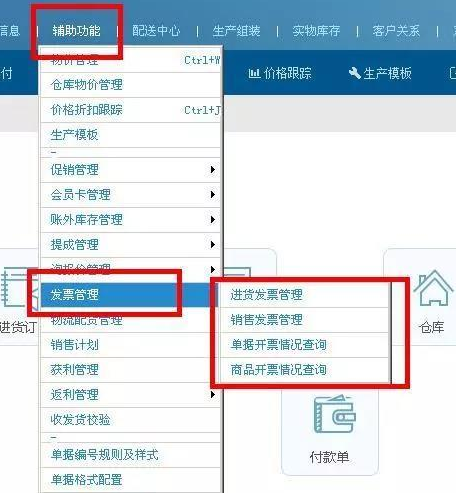
Task: Expand the 返利管理 submenu arrow
Action: [213, 395]
